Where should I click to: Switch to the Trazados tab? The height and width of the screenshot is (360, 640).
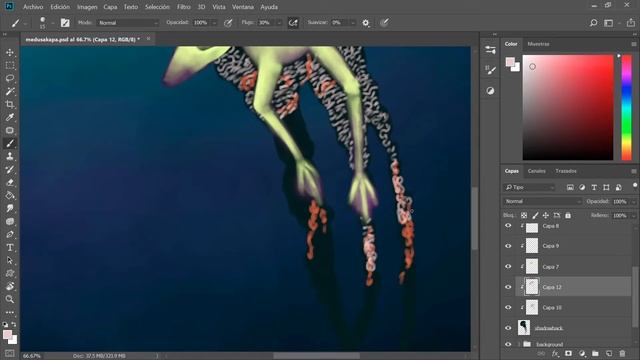566,171
